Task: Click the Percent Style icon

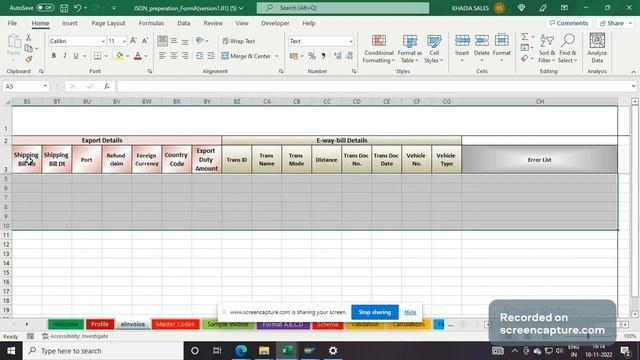Action: click(x=312, y=56)
